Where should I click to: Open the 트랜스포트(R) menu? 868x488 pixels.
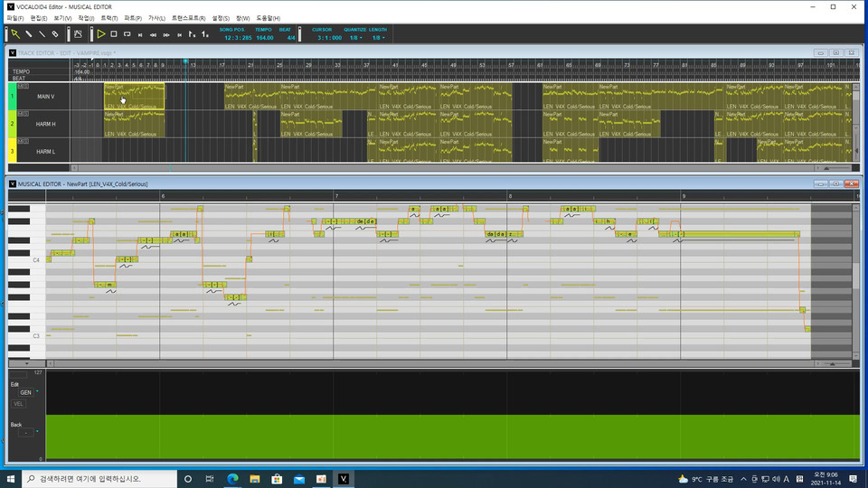click(188, 18)
